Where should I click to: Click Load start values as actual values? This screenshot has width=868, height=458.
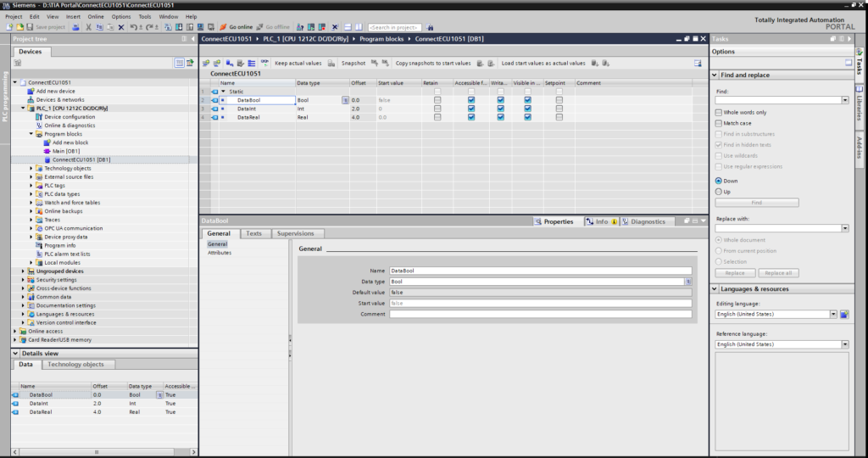pyautogui.click(x=543, y=63)
